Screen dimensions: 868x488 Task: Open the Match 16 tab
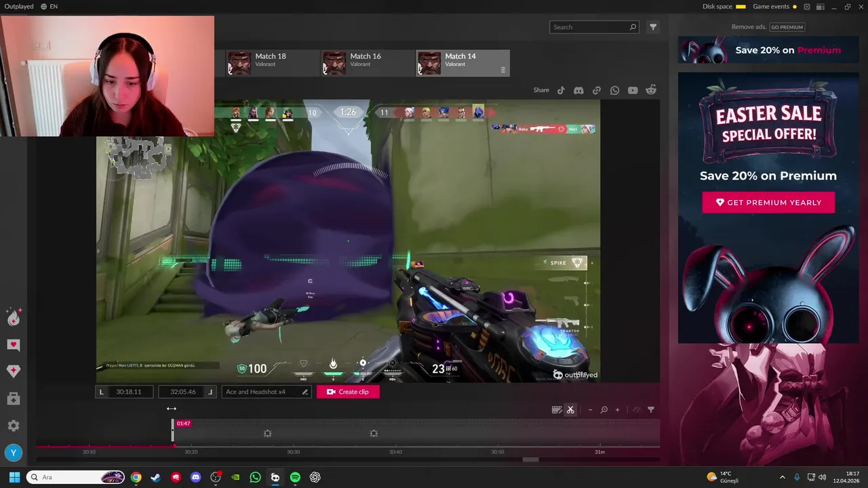[367, 62]
